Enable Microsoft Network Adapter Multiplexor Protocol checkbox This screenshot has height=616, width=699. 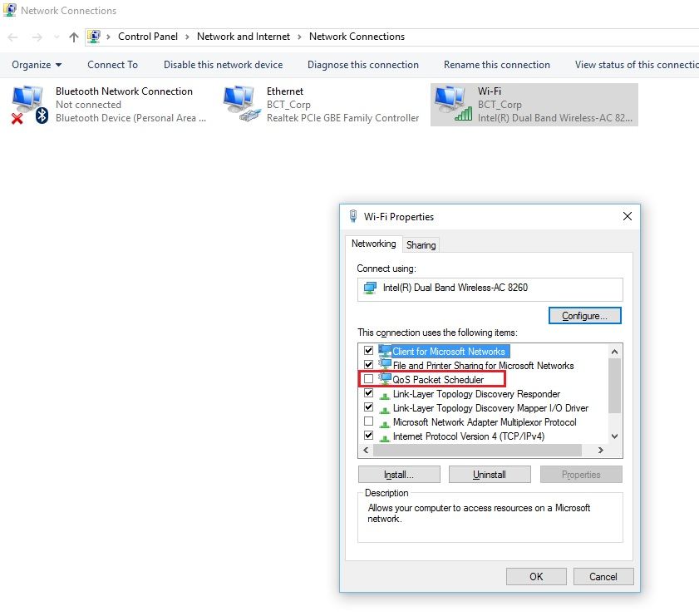pos(369,421)
